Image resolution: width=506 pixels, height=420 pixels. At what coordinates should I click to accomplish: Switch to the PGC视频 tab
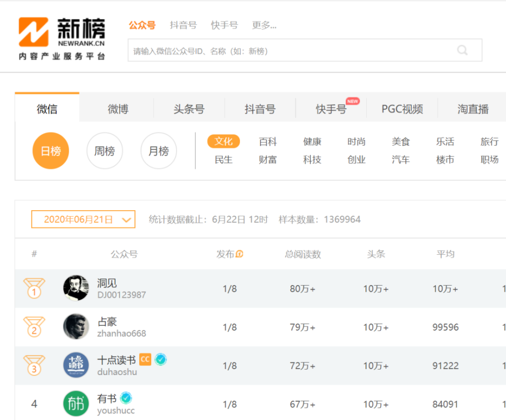[x=402, y=109]
